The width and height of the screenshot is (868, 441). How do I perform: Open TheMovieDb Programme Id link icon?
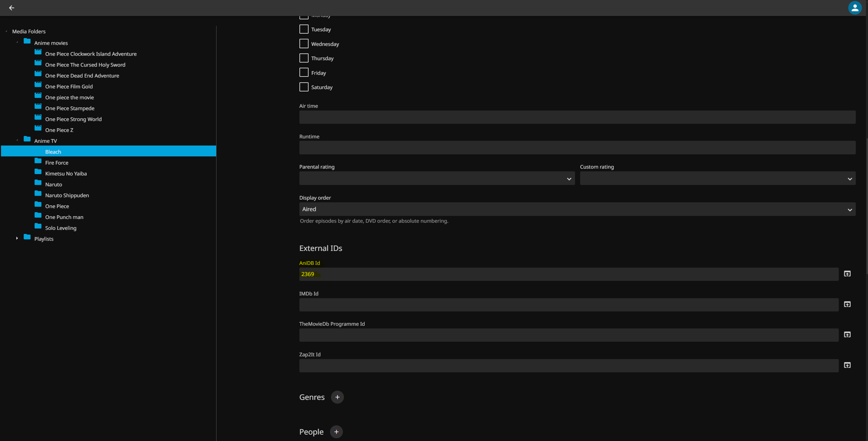point(847,335)
